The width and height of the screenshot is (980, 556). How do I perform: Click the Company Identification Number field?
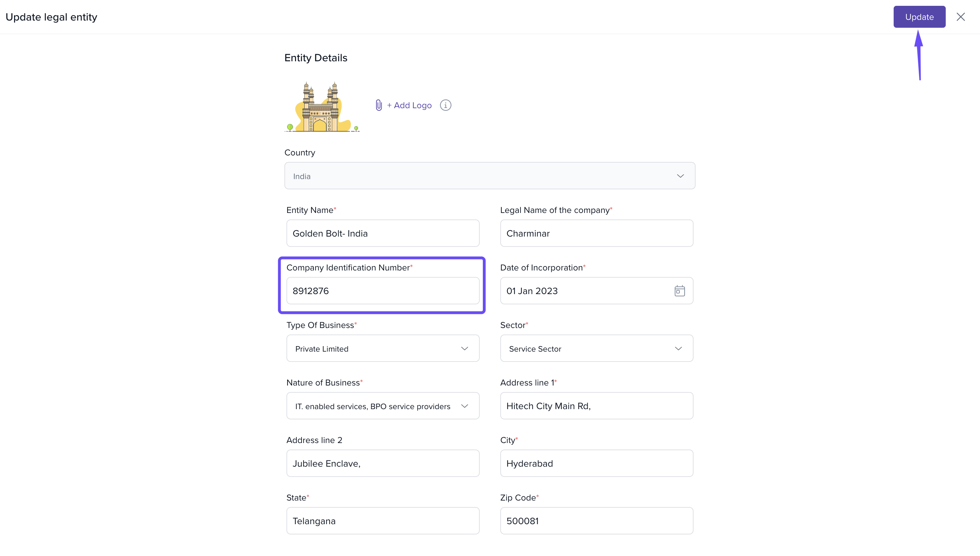(x=382, y=291)
